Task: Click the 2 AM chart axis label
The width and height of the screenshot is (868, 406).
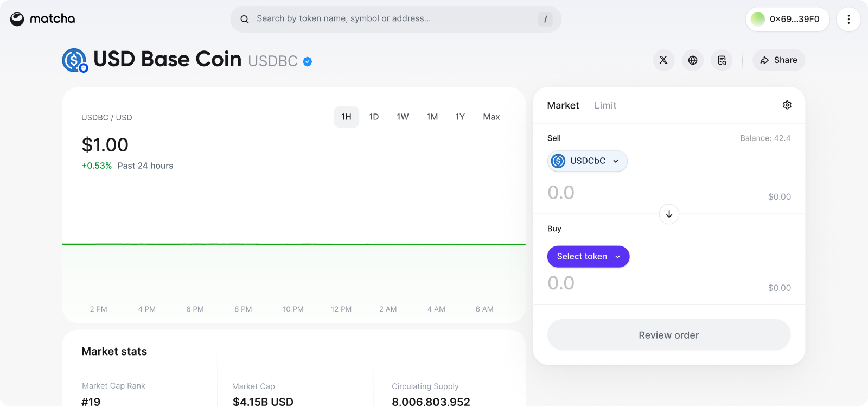Action: (388, 309)
